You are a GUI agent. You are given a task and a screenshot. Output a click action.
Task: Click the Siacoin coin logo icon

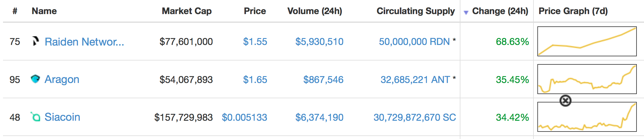[x=35, y=117]
